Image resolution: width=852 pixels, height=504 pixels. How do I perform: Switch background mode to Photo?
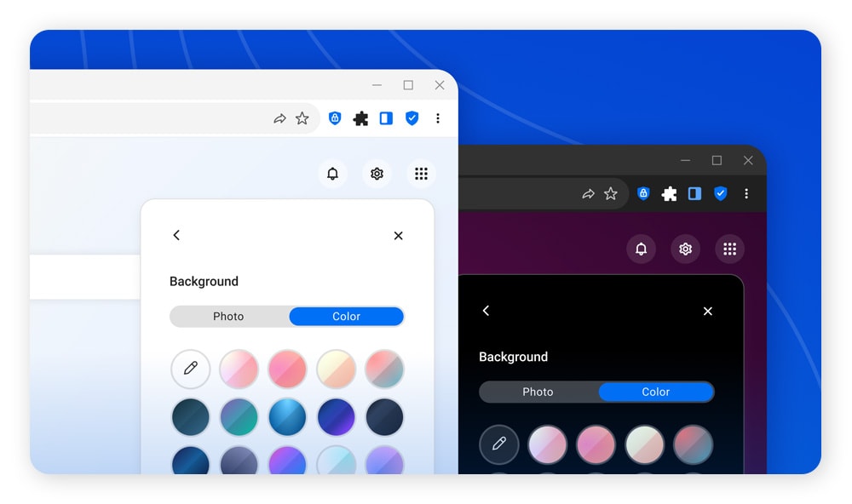click(x=228, y=316)
